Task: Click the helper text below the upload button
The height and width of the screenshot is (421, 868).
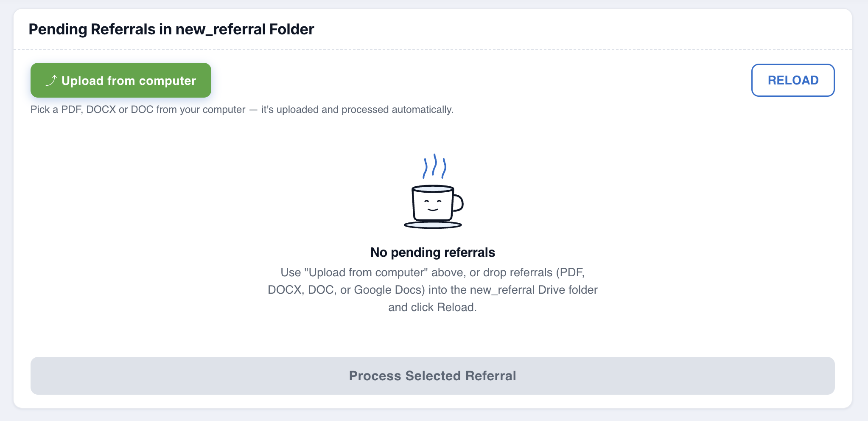Action: pos(242,109)
